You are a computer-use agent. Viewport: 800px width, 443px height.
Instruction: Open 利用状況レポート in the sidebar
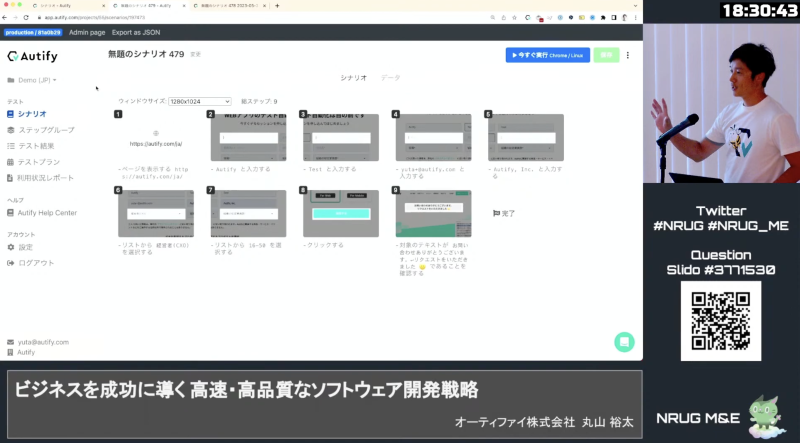[x=45, y=178]
